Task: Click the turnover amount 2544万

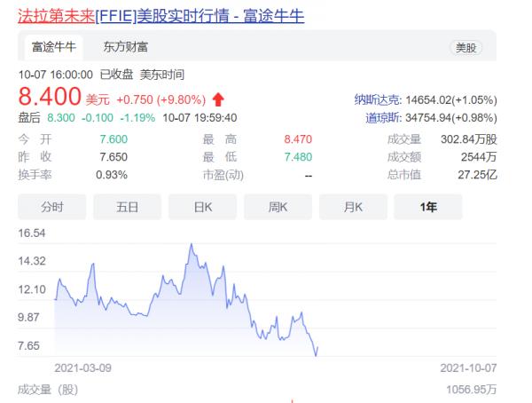Action: tap(479, 157)
